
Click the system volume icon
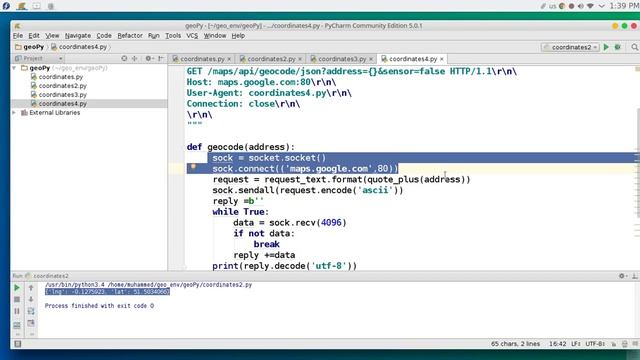[x=580, y=6]
